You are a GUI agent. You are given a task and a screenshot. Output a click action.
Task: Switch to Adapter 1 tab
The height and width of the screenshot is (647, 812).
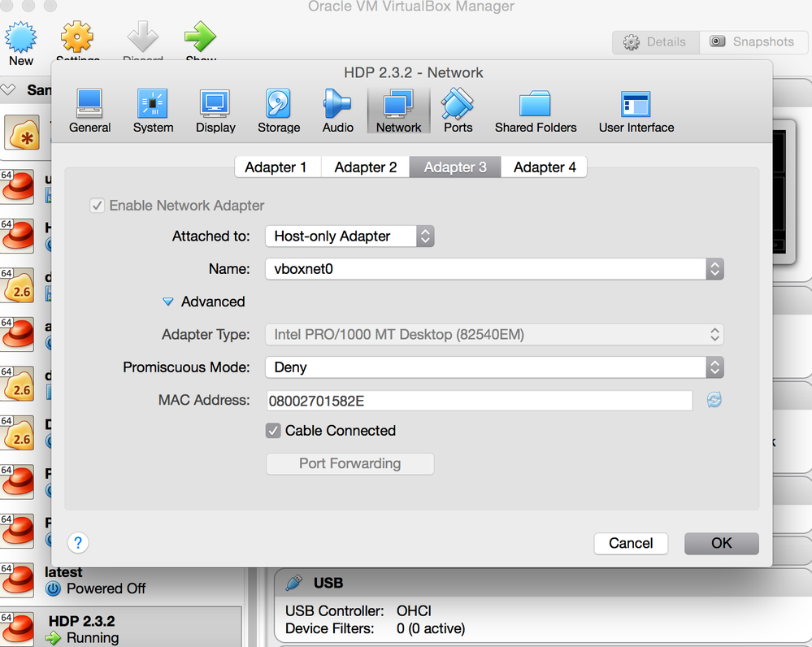click(x=277, y=167)
